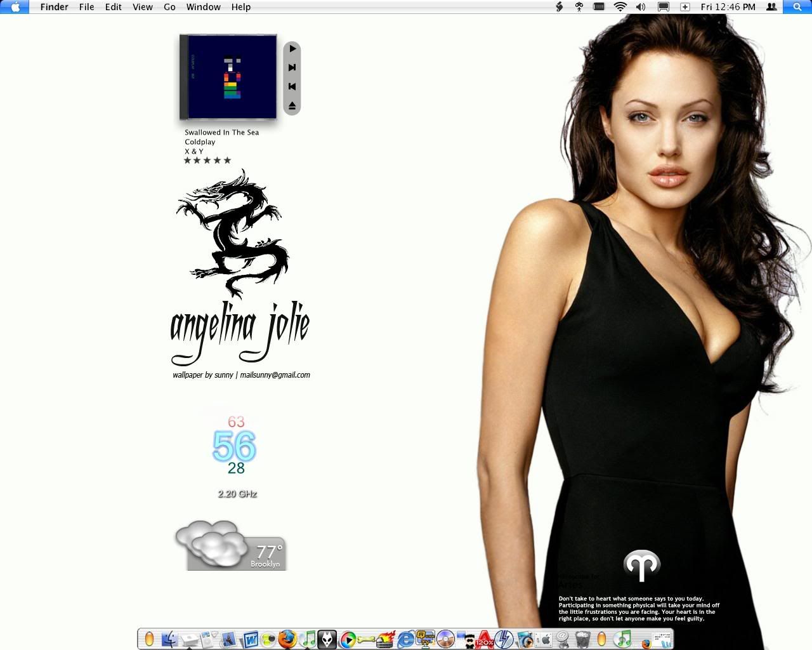812x650 pixels.
Task: Skip to next track in music widget
Action: (292, 67)
